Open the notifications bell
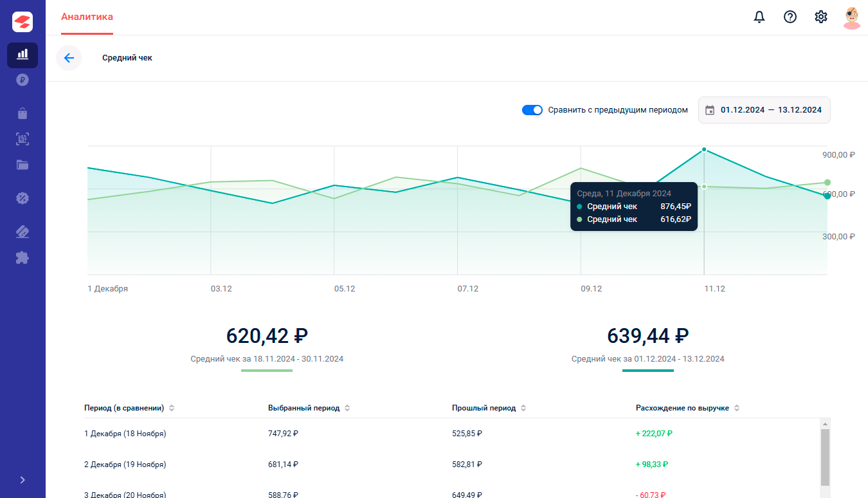Viewport: 868px width, 498px height. pos(759,17)
